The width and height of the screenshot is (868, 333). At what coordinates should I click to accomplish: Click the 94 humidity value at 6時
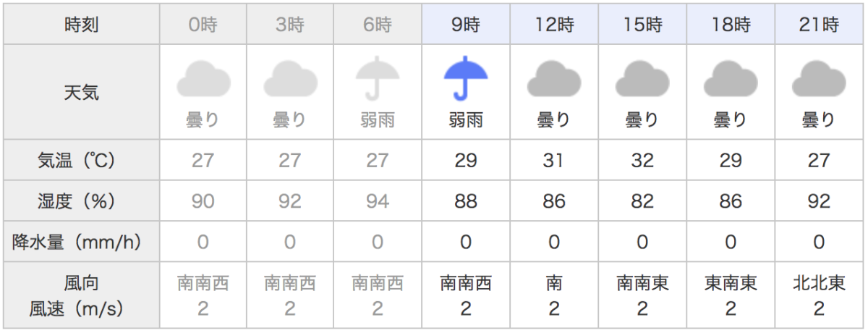pyautogui.click(x=378, y=201)
